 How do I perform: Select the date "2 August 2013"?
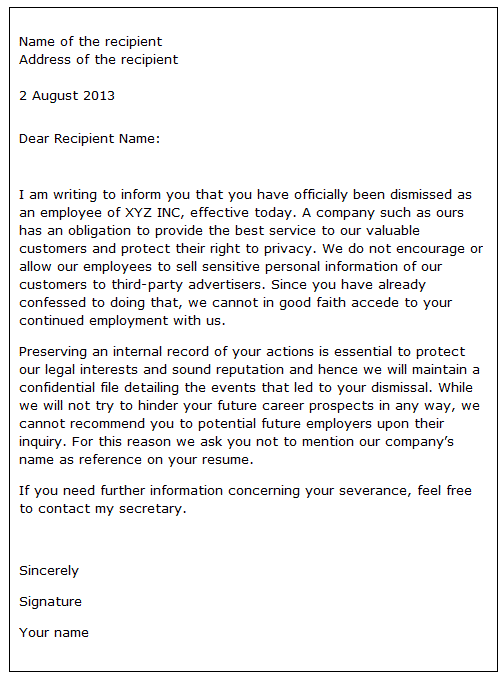click(67, 96)
